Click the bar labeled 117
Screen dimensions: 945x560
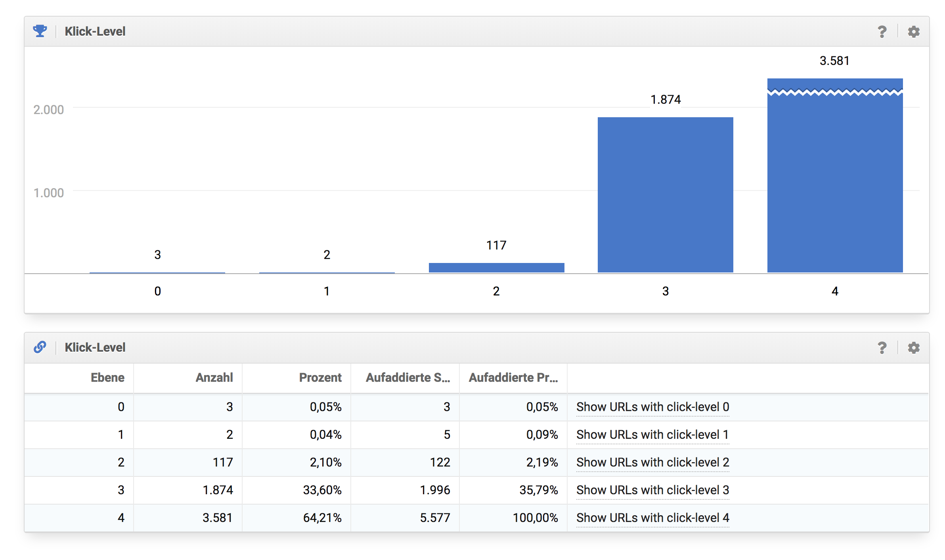(496, 268)
